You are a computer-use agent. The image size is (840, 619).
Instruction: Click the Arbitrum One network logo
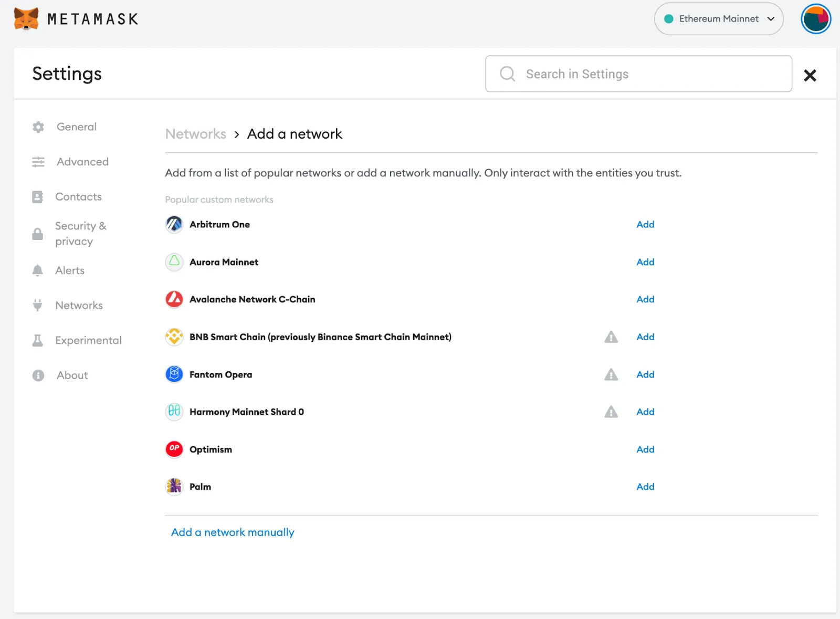174,225
